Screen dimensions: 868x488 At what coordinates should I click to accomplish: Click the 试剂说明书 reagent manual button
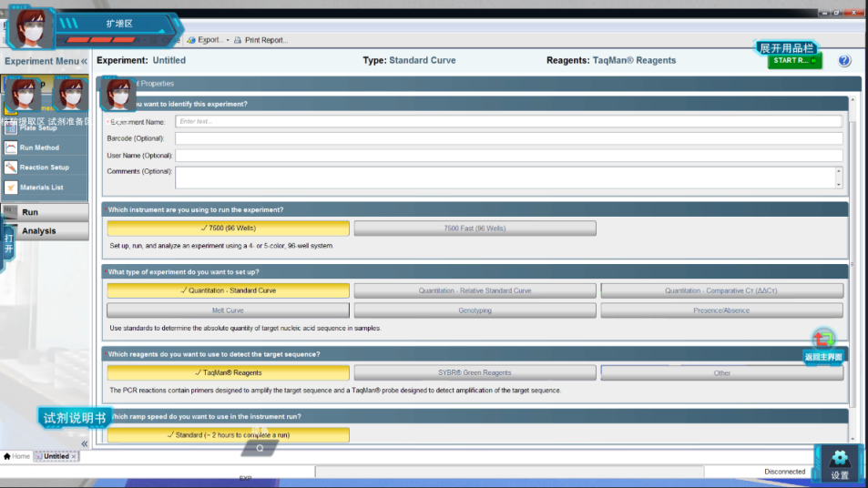click(x=75, y=418)
